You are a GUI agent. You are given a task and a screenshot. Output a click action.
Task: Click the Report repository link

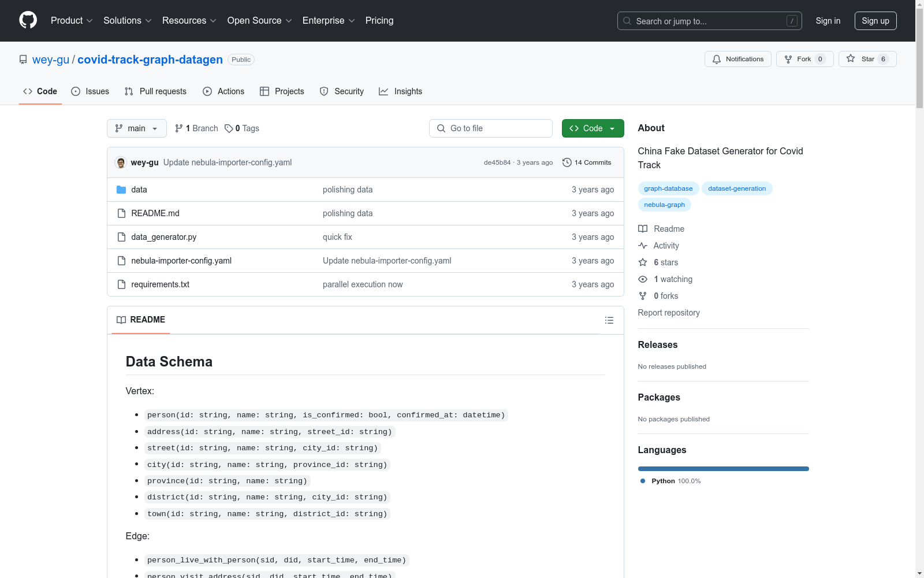pos(669,313)
